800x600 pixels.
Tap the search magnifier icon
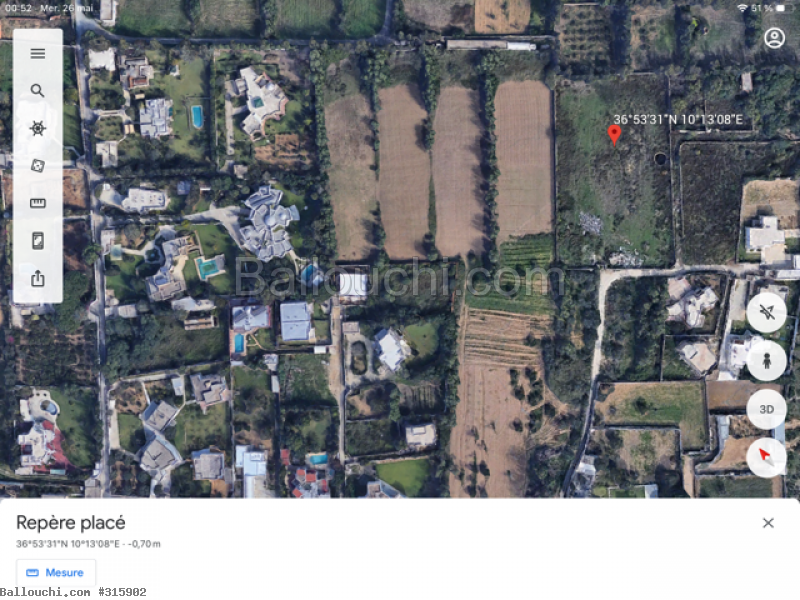[37, 91]
